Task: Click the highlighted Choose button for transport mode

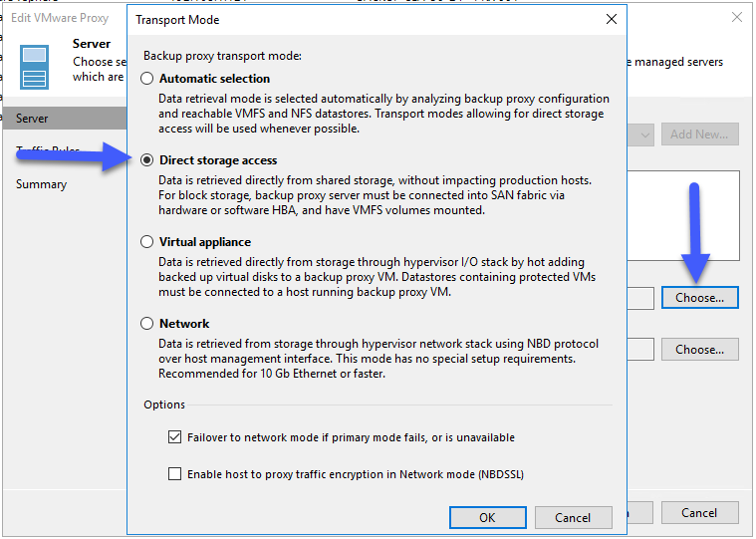Action: (699, 298)
